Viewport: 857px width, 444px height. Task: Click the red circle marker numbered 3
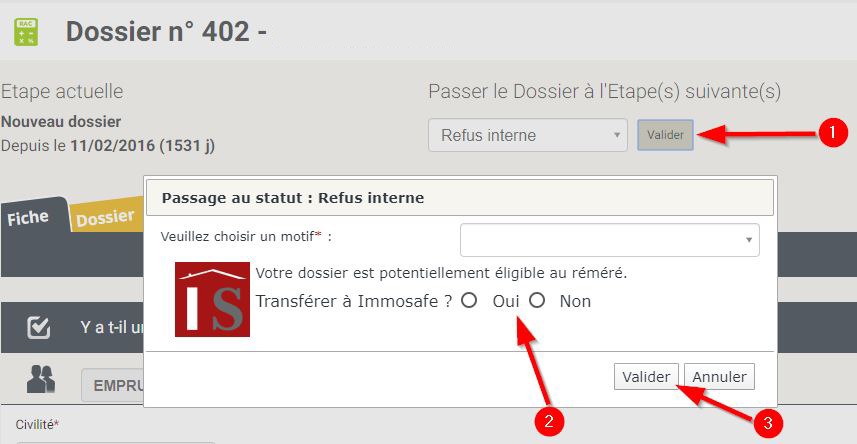768,423
